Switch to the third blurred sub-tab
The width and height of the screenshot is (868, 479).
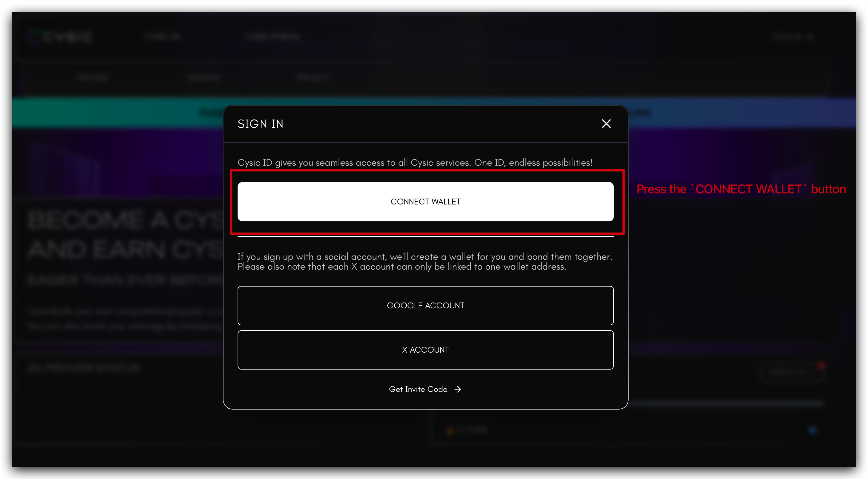click(x=314, y=77)
